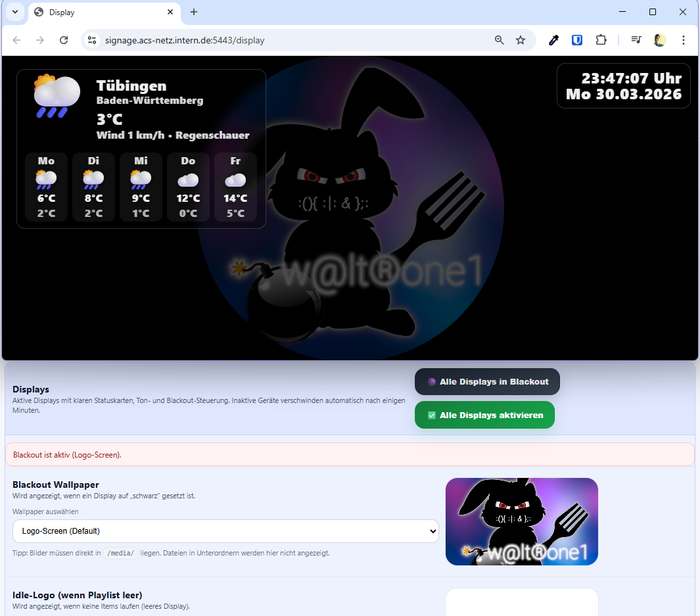The height and width of the screenshot is (616, 700).
Task: Open the Chrome profile avatar
Action: coord(660,40)
